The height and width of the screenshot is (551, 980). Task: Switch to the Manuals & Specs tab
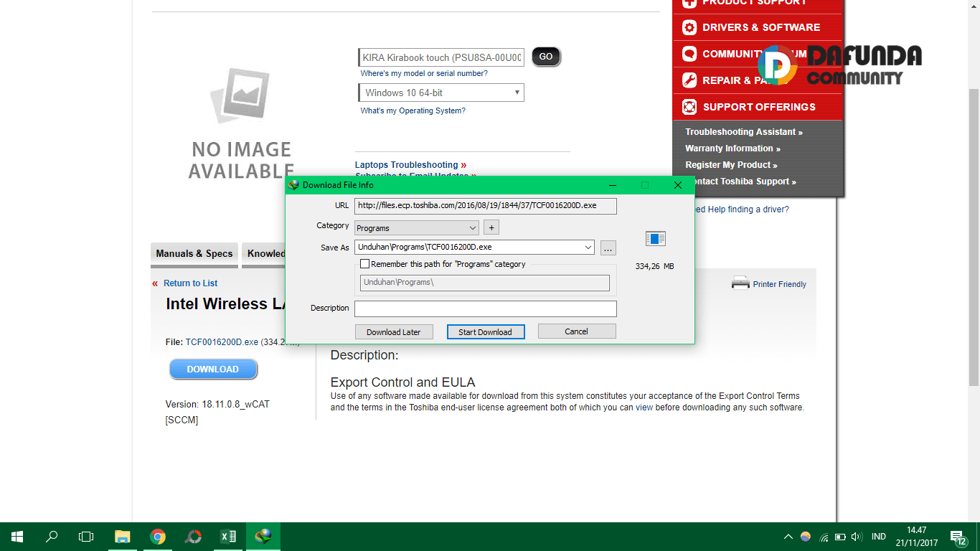click(x=194, y=253)
